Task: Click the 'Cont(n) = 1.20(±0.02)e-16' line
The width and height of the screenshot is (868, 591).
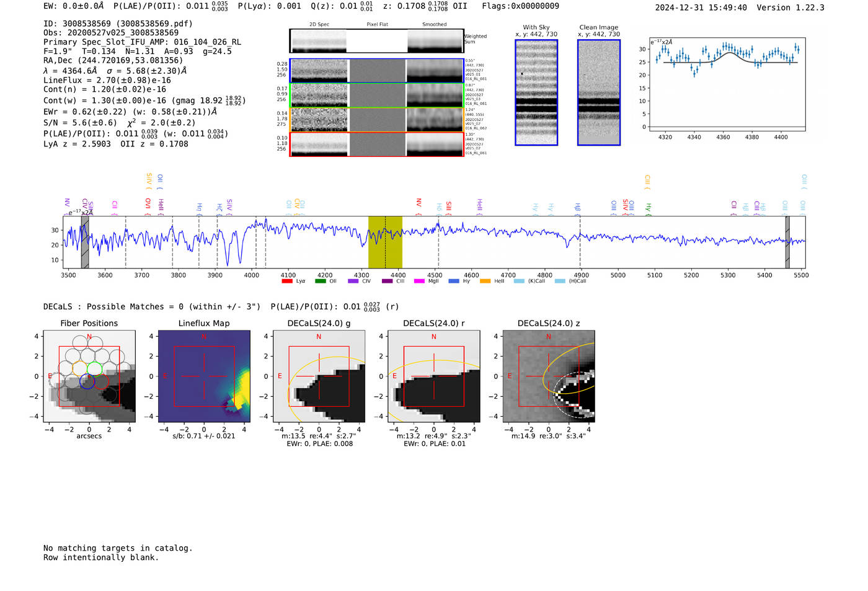Action: point(105,89)
